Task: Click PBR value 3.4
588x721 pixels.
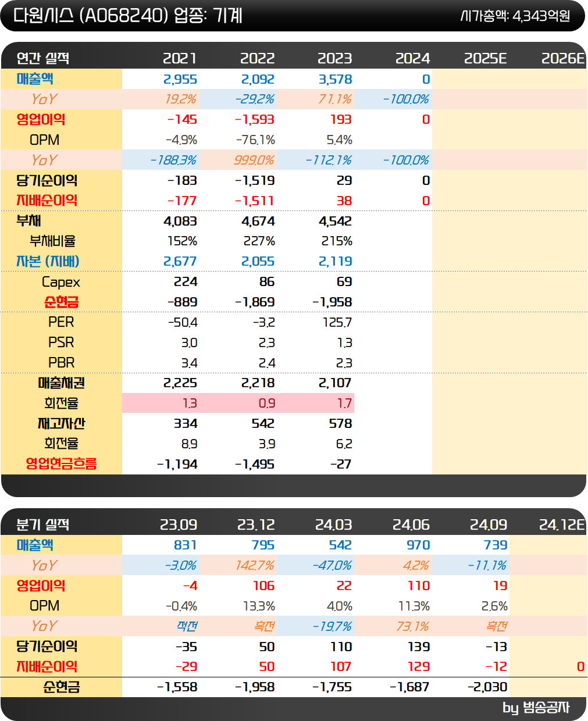Action: 190,363
